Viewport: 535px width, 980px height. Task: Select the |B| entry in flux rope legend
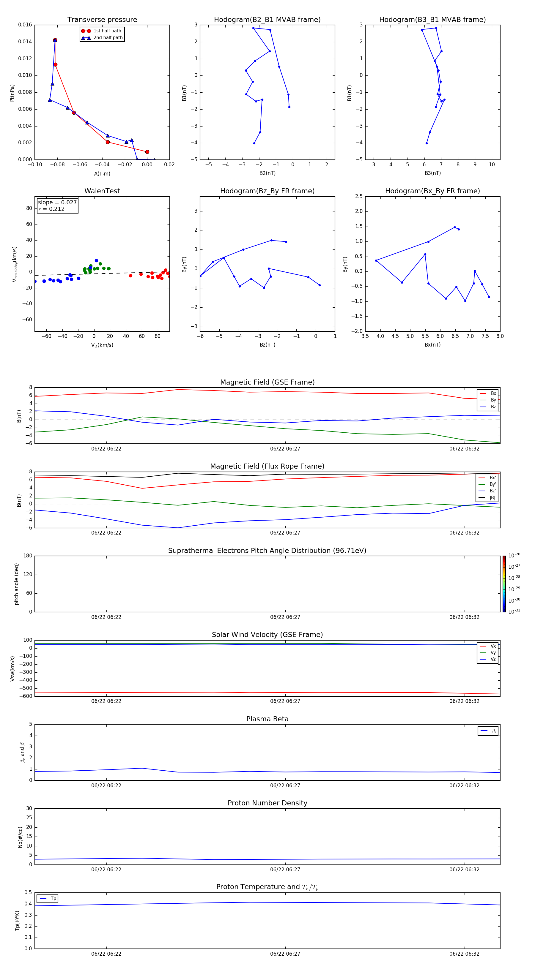487,498
